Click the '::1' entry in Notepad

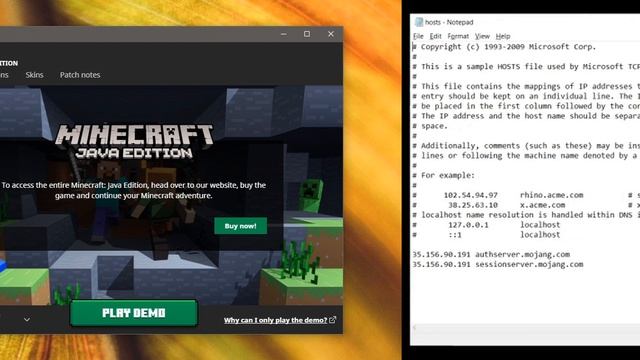click(455, 235)
